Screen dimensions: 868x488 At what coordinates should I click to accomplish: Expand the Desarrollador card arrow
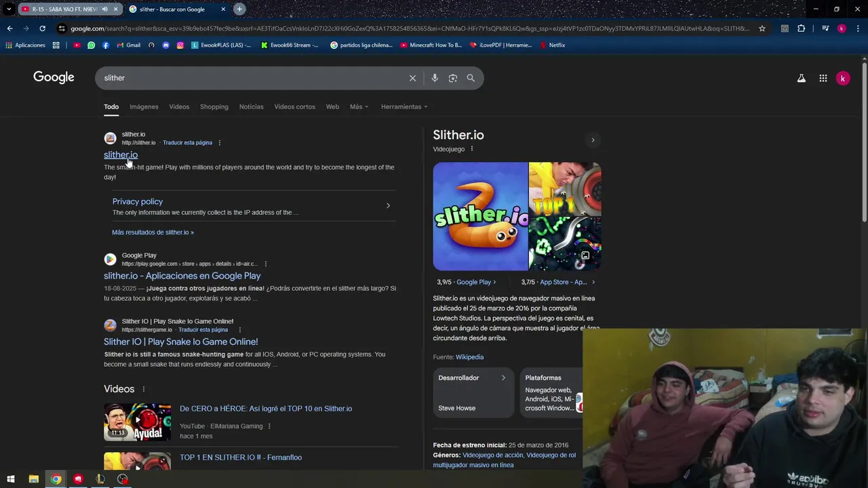(x=503, y=378)
